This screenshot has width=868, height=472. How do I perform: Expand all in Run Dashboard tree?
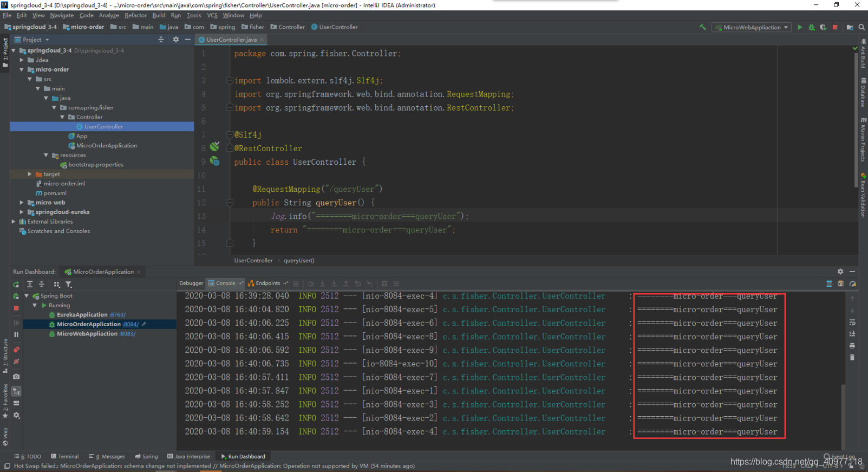[x=30, y=285]
